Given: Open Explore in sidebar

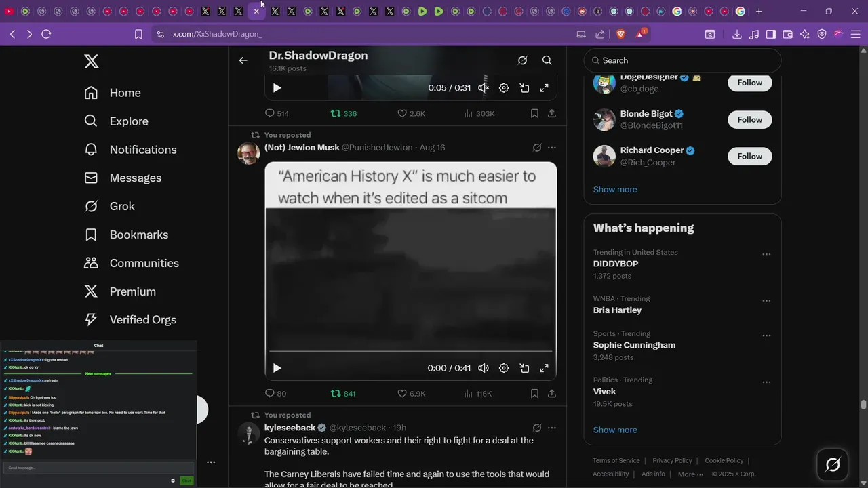Looking at the screenshot, I should [116, 121].
